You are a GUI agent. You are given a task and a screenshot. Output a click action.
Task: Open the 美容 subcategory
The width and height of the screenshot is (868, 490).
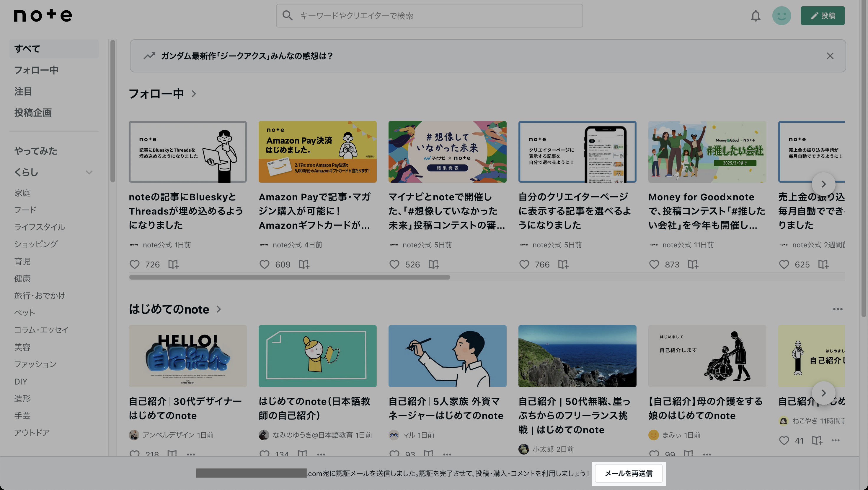click(x=22, y=347)
